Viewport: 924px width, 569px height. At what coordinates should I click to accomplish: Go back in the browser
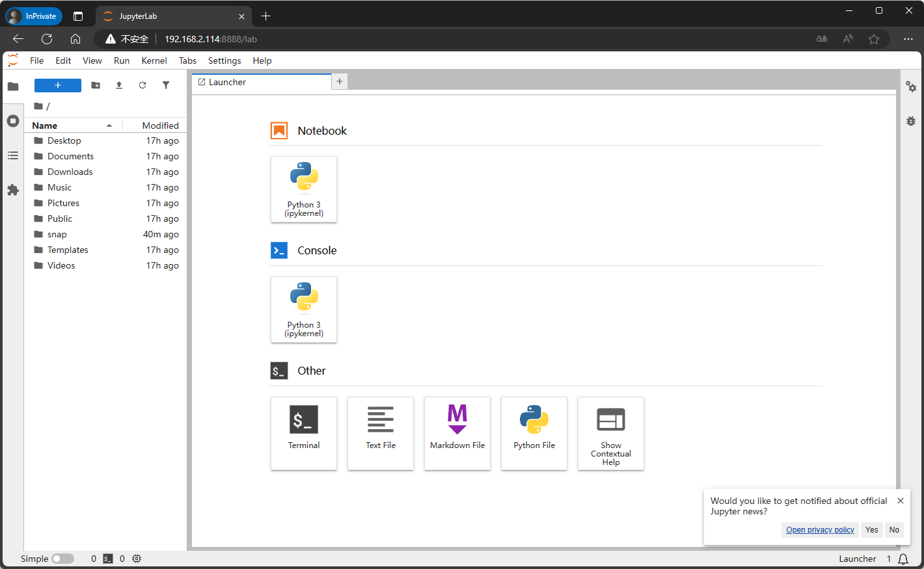pyautogui.click(x=18, y=39)
